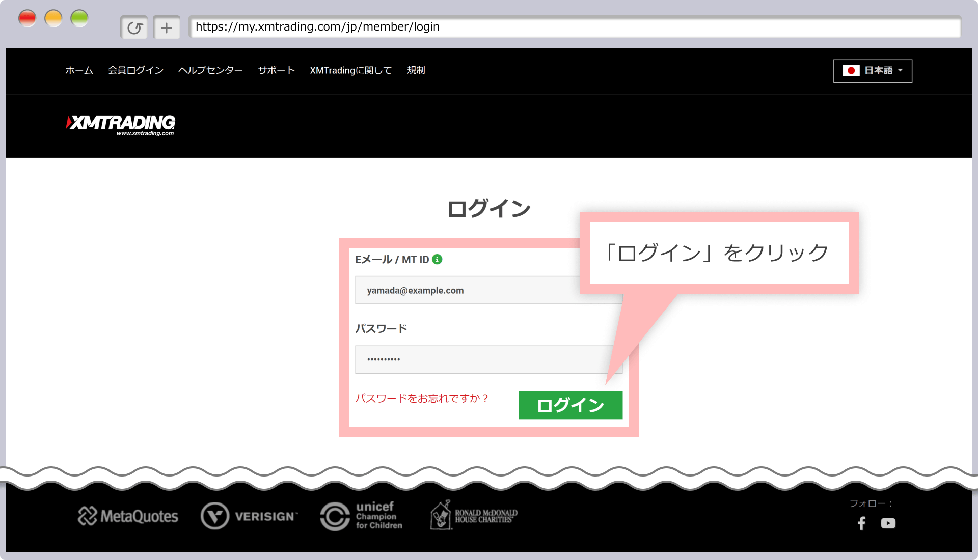Click the green info icon beside MT ID
The width and height of the screenshot is (978, 560).
point(437,260)
